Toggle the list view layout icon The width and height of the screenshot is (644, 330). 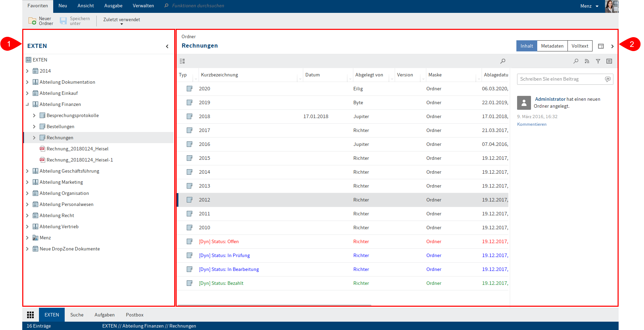[x=182, y=61]
